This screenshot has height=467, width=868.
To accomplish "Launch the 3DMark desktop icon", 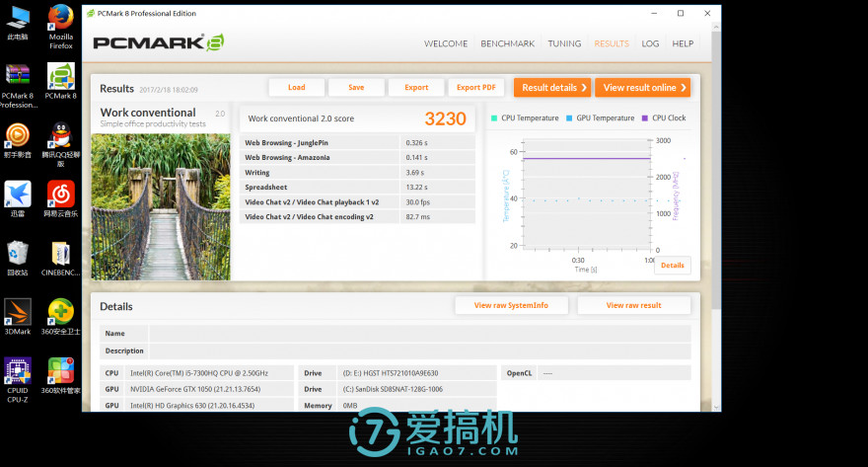I will 17,317.
